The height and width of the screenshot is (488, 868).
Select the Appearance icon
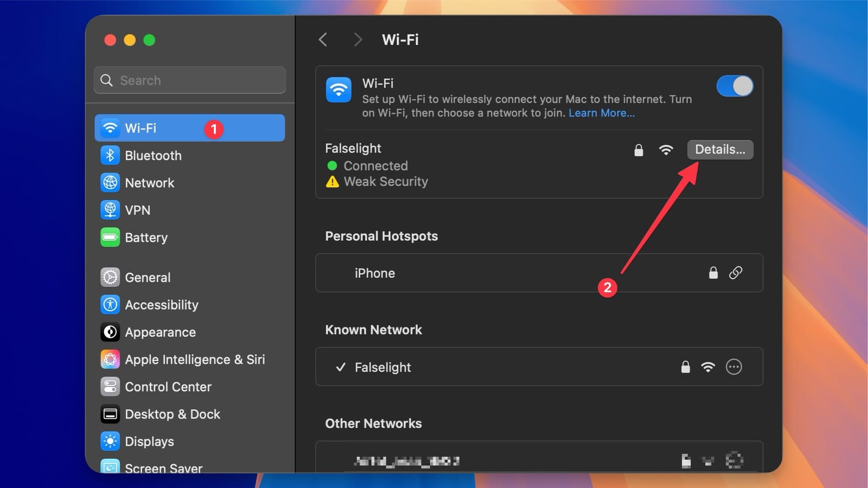tap(110, 332)
